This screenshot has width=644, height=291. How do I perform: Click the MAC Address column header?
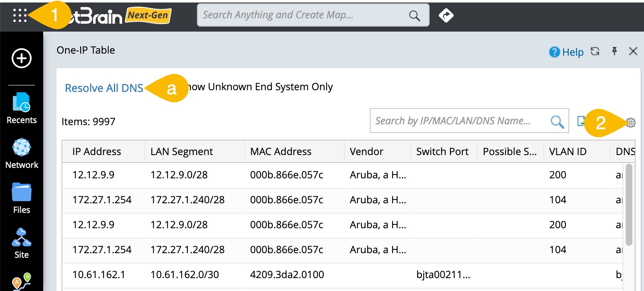pos(280,152)
